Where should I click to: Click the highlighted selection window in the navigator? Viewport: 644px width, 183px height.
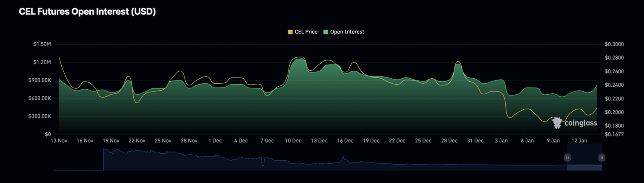[x=584, y=163]
